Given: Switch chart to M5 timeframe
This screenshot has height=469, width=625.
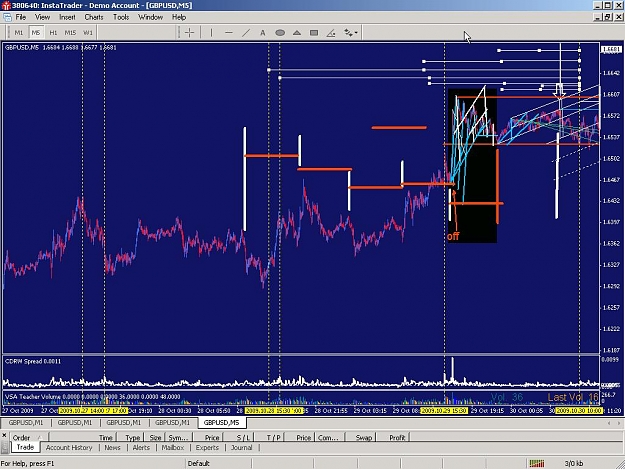Looking at the screenshot, I should [x=36, y=33].
